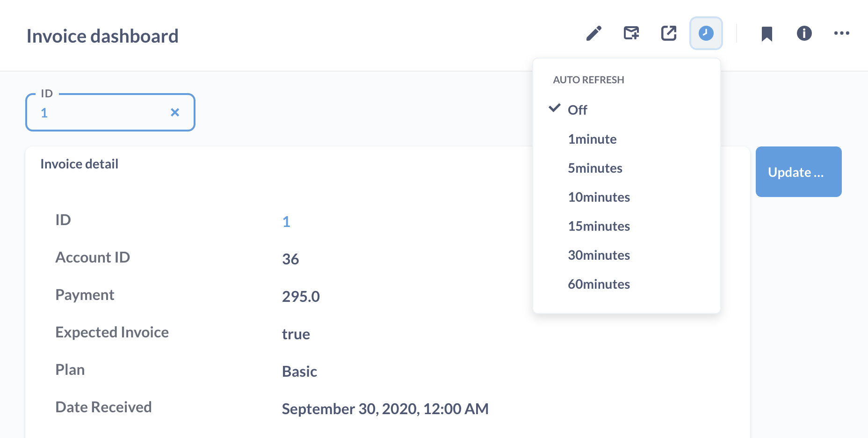The image size is (868, 438).
Task: Open the dashboard subscriptions envelope icon
Action: (x=631, y=33)
